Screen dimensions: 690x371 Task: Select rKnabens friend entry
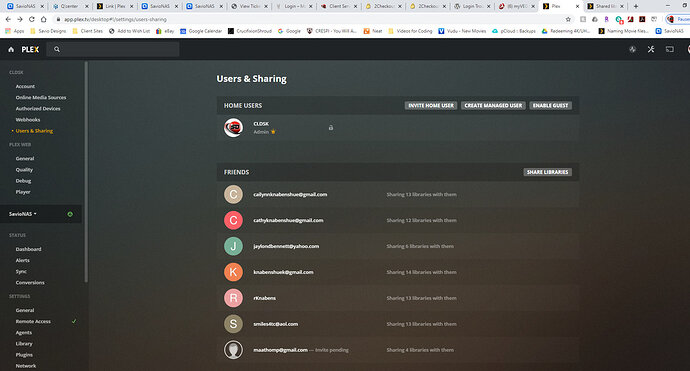point(397,298)
